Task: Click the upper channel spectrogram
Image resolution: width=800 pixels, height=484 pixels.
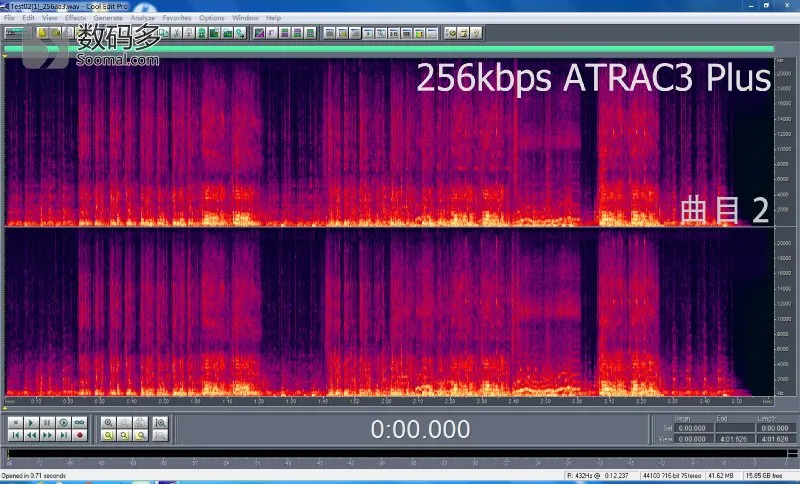Action: coord(389,142)
